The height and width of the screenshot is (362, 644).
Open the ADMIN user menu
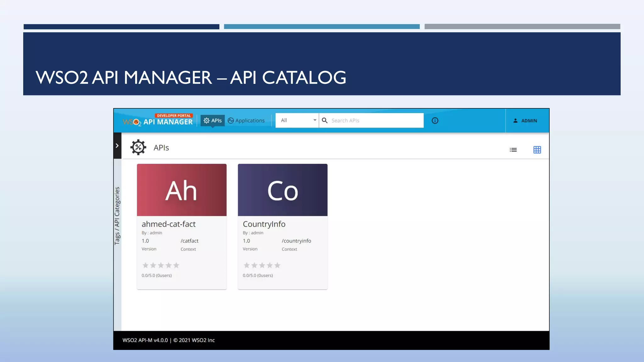[x=525, y=121]
